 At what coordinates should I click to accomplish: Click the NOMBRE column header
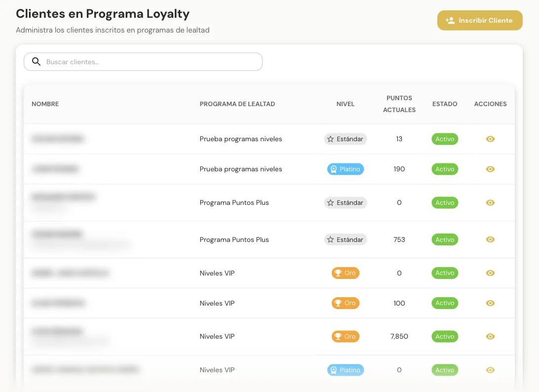tap(45, 104)
